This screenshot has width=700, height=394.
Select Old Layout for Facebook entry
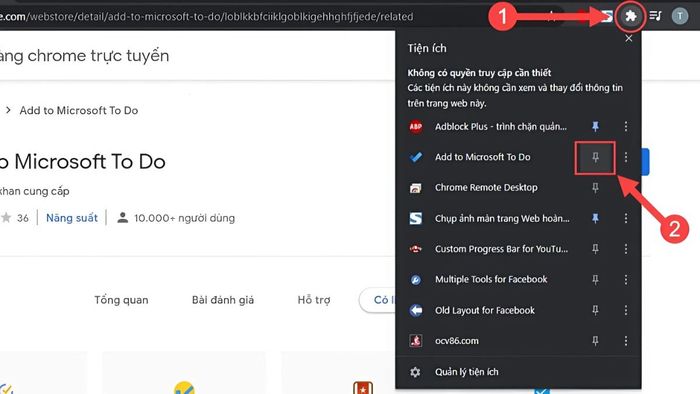pos(485,310)
